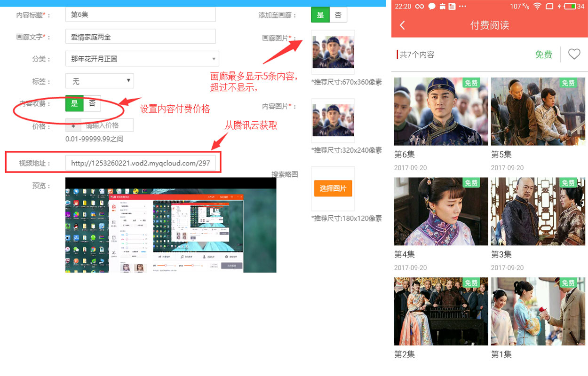Click the 视频地址 URL input field
This screenshot has height=376, width=588.
pyautogui.click(x=140, y=163)
